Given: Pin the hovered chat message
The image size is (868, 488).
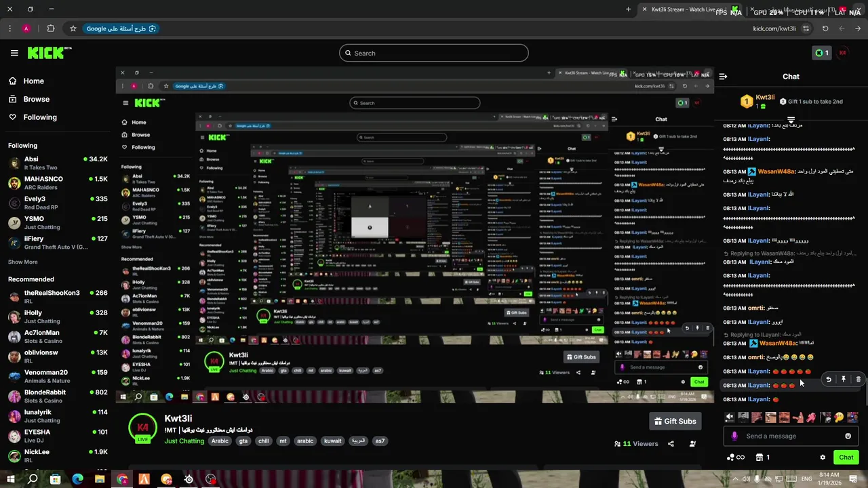Looking at the screenshot, I should 844,380.
